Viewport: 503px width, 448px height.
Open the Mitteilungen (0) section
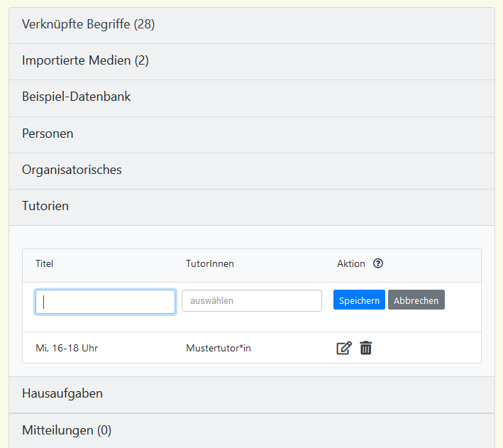tap(67, 430)
